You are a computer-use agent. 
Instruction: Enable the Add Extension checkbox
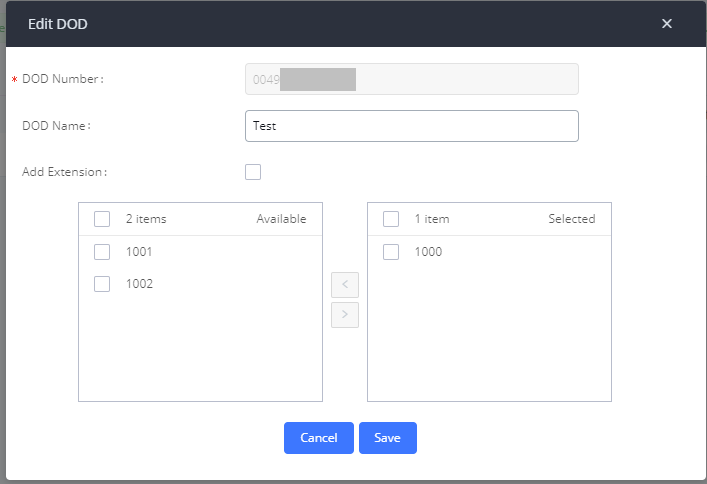pyautogui.click(x=253, y=172)
